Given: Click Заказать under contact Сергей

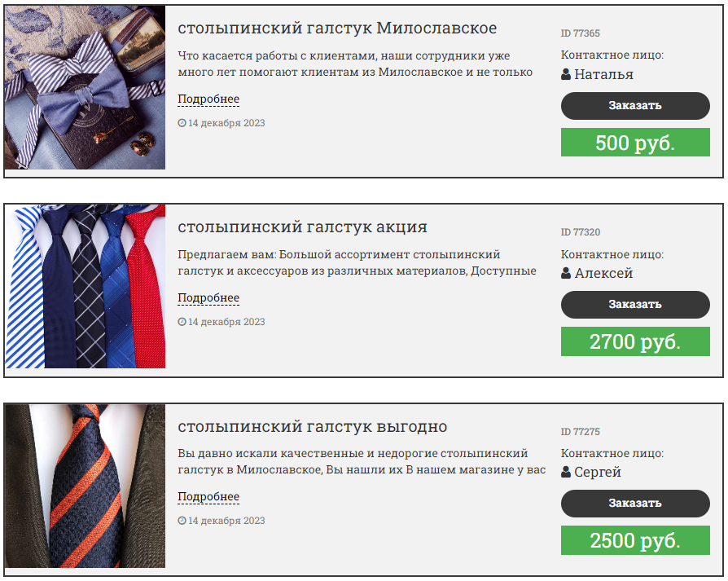Looking at the screenshot, I should pyautogui.click(x=635, y=503).
